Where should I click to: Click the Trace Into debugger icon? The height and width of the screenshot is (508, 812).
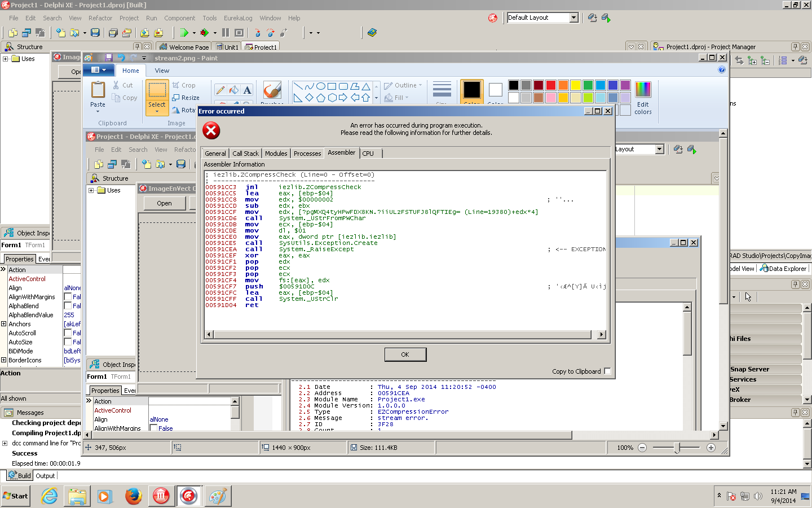[x=258, y=33]
